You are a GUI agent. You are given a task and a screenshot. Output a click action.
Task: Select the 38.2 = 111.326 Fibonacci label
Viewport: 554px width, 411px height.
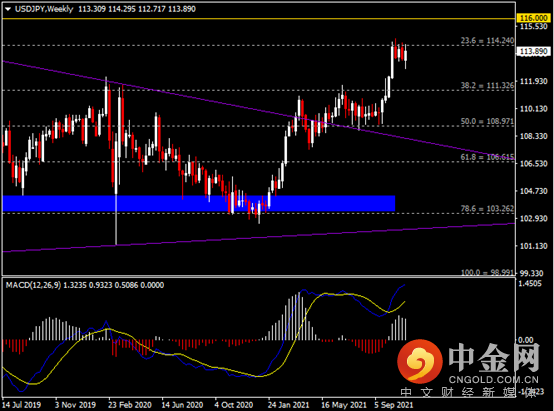487,85
